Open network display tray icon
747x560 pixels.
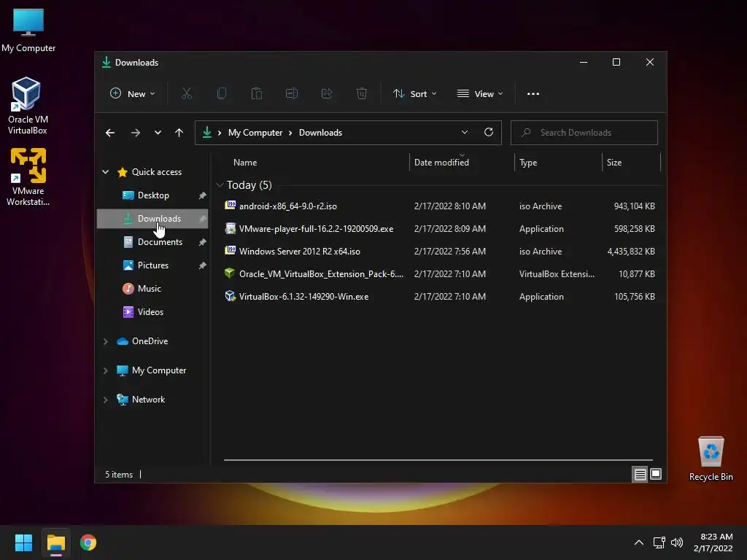[x=659, y=542]
